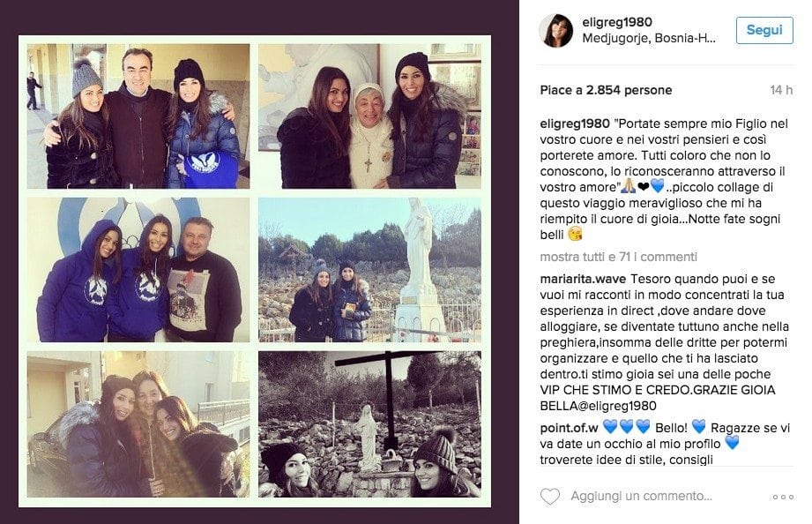Screen dimensions: 812x524
Task: Open the three-dots more options menu
Action: coord(783,497)
